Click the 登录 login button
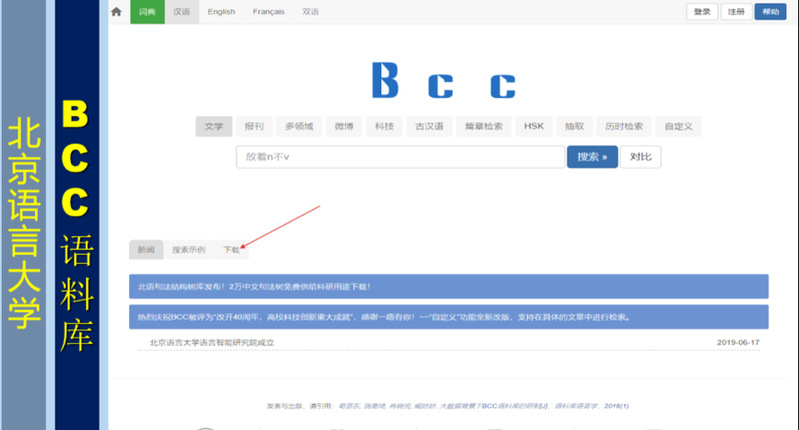The image size is (799, 430). pyautogui.click(x=702, y=12)
